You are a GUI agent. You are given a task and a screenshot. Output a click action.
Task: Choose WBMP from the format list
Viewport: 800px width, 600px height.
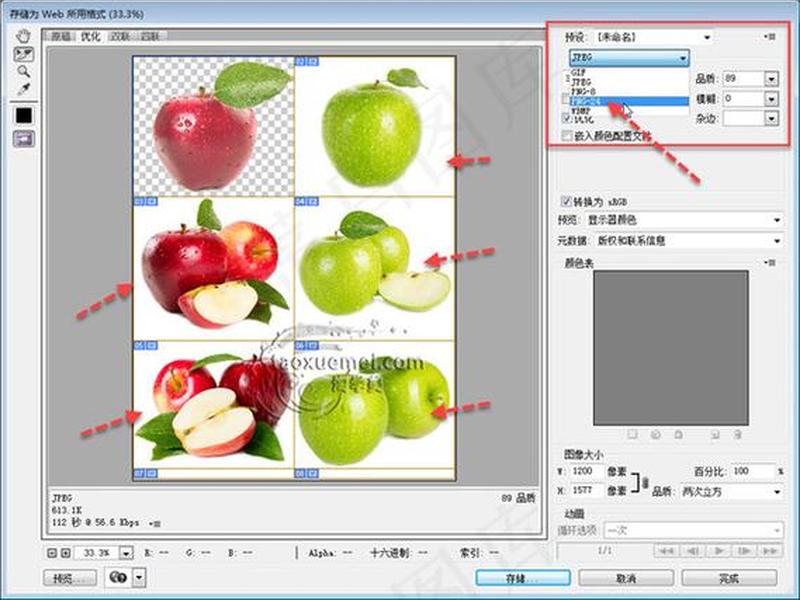(629, 110)
